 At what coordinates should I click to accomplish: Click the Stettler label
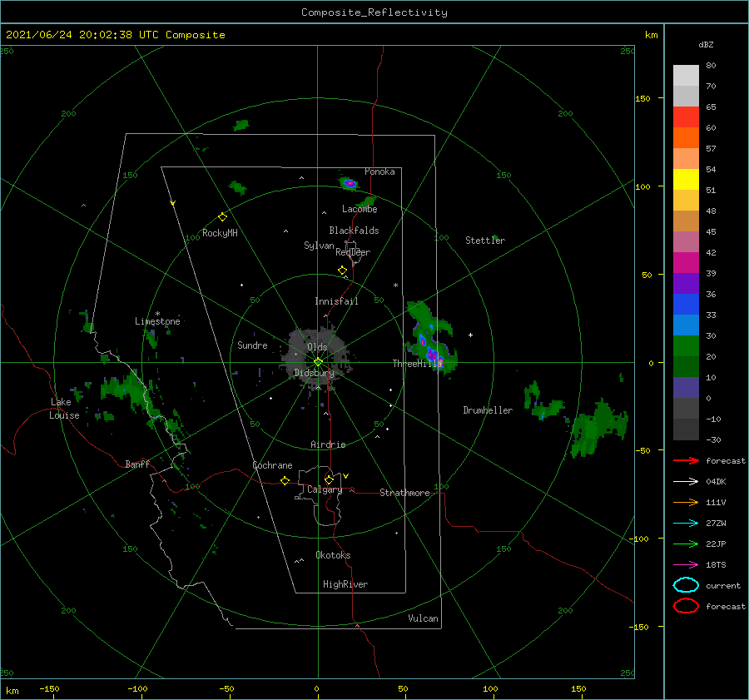point(485,241)
